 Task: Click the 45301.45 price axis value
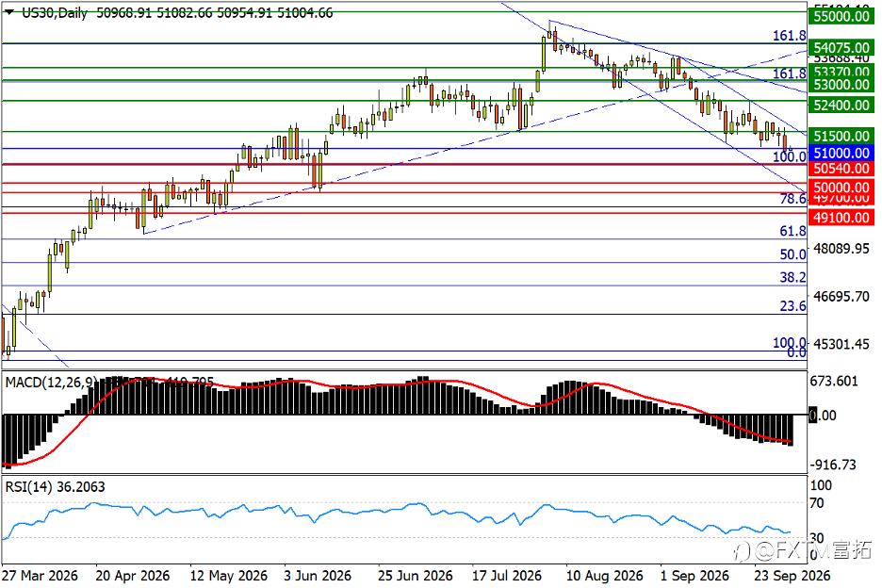pos(841,344)
